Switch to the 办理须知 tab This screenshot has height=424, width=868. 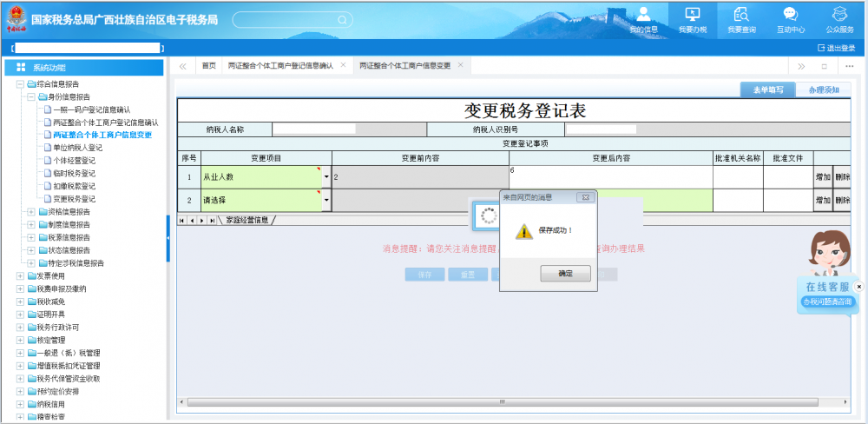[823, 89]
